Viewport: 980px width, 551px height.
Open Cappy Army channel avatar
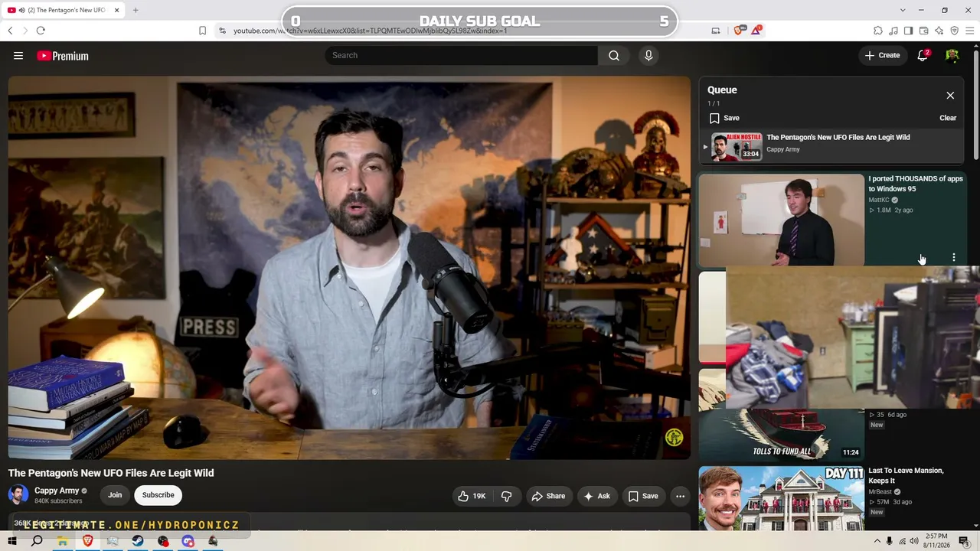[18, 495]
